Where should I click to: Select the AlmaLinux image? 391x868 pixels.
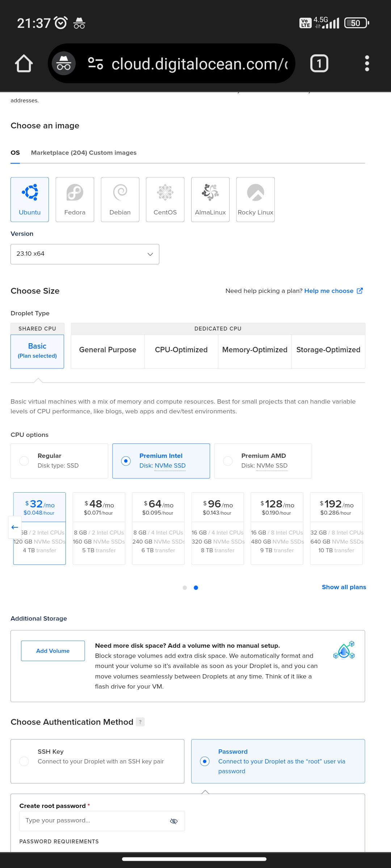tap(210, 200)
